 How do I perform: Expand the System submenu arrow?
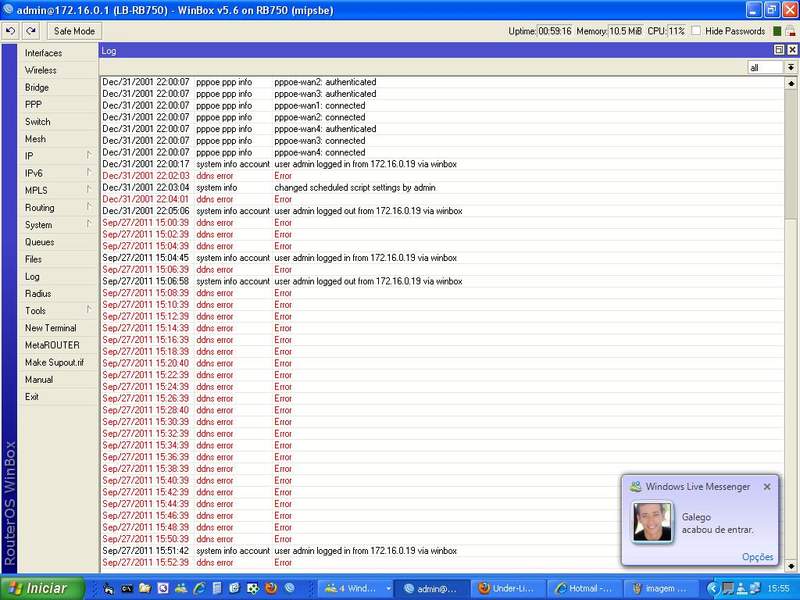tap(89, 224)
